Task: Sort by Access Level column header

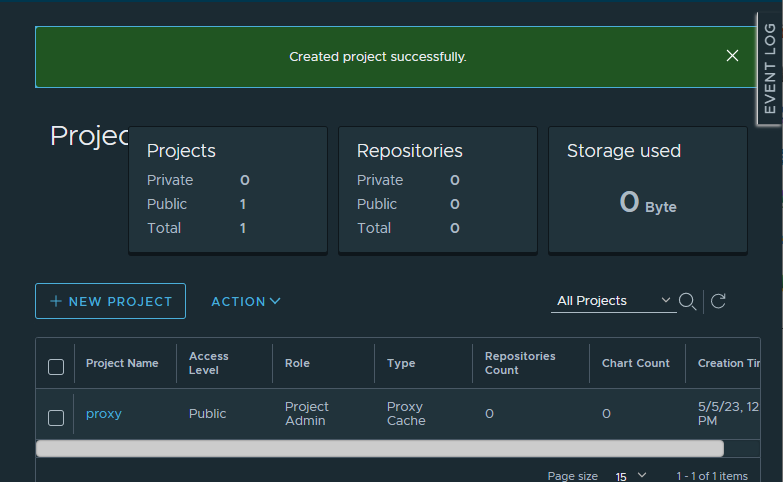Action: [209, 363]
